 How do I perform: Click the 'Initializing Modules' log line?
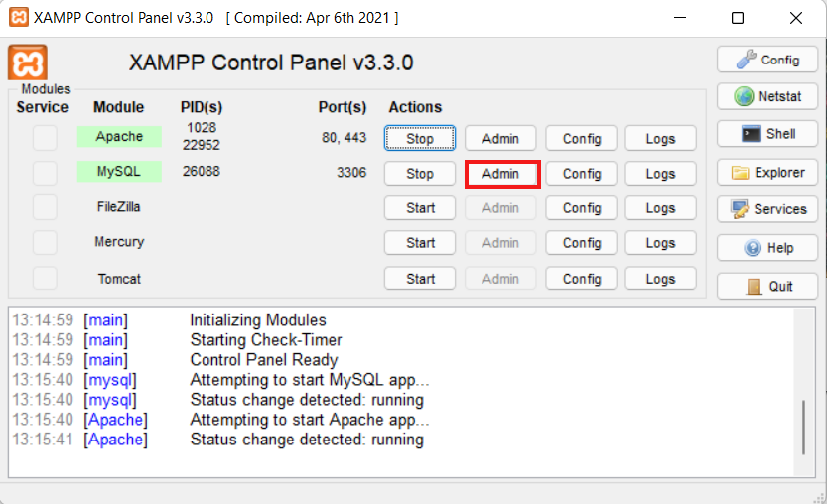coord(258,320)
